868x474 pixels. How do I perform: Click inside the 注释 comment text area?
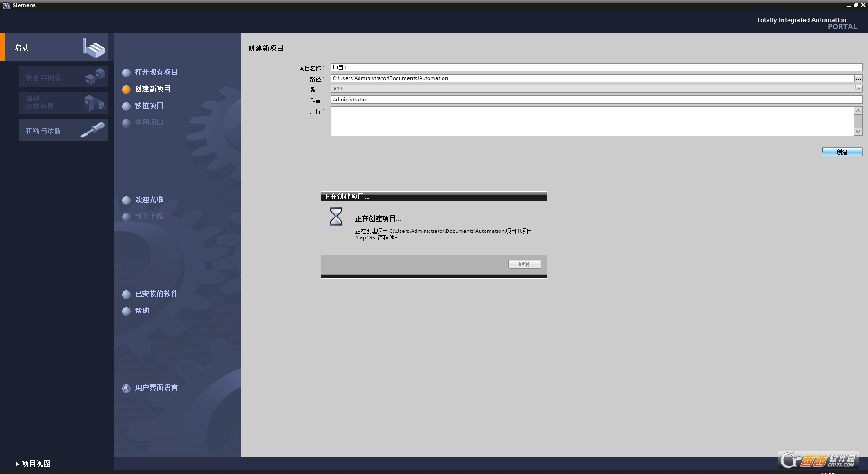pyautogui.click(x=592, y=121)
